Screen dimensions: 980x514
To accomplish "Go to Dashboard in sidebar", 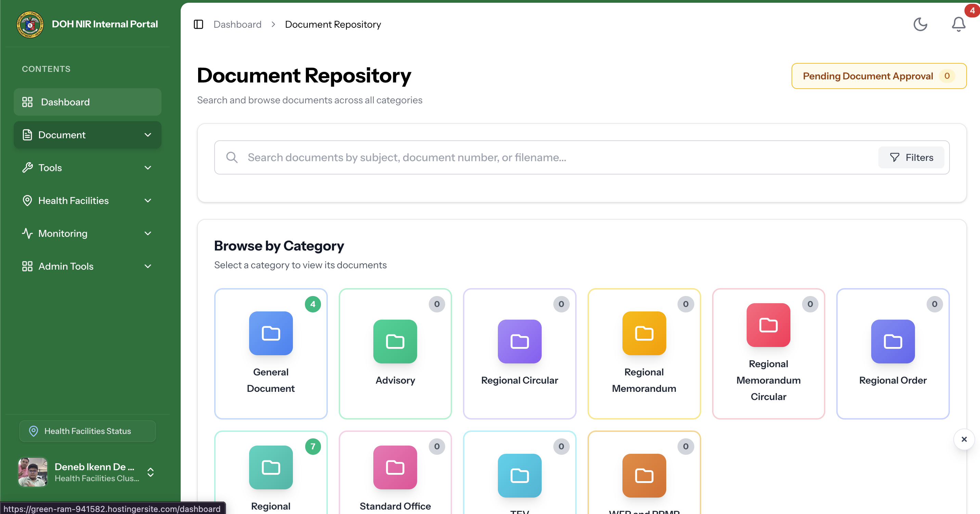I will 88,102.
